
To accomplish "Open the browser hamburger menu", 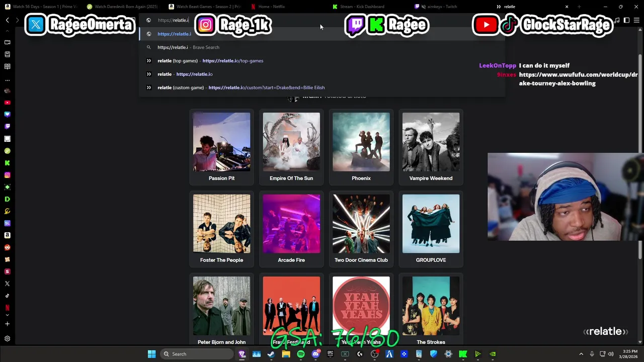I will (x=636, y=20).
